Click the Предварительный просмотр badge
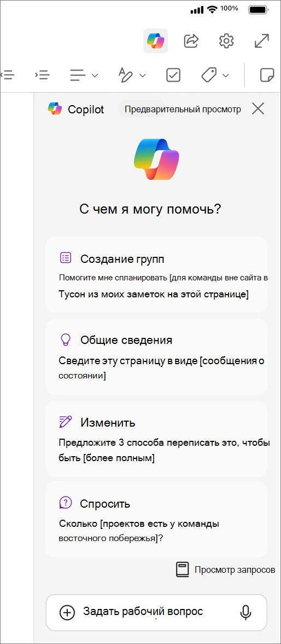Screen dimensions: 281x644 tap(183, 110)
